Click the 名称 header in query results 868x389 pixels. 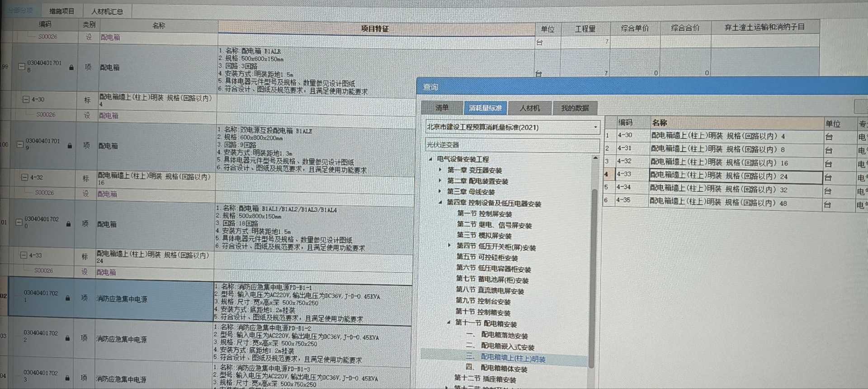coord(736,123)
